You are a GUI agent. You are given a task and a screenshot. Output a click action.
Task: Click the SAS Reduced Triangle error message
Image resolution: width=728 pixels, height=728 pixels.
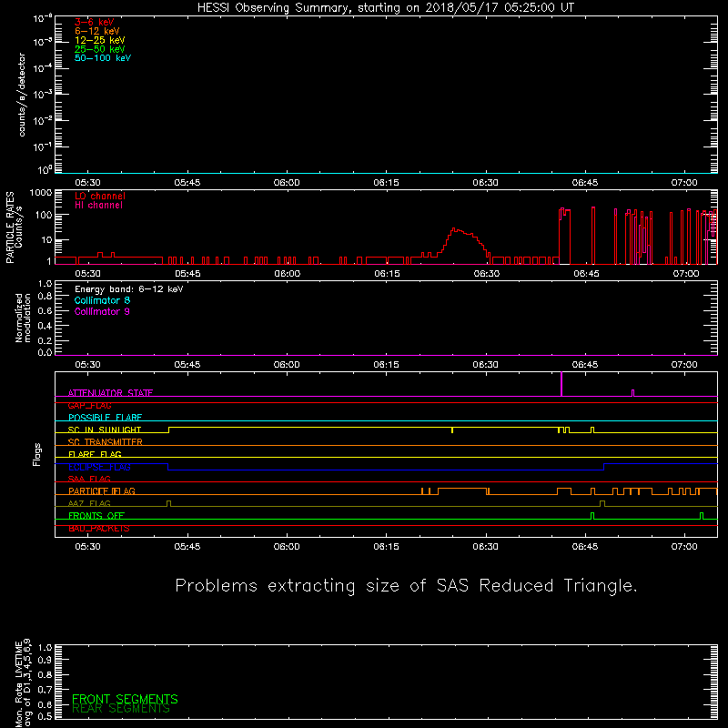pyautogui.click(x=406, y=585)
